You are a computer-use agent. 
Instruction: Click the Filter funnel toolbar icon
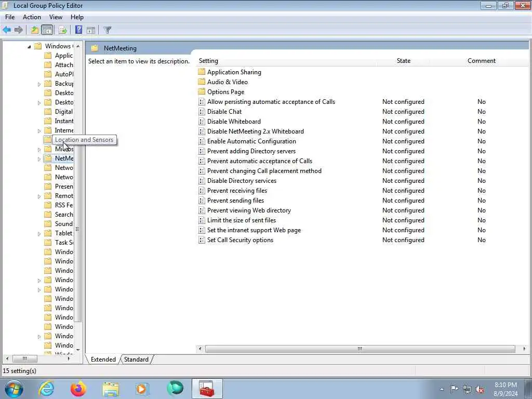pyautogui.click(x=107, y=30)
